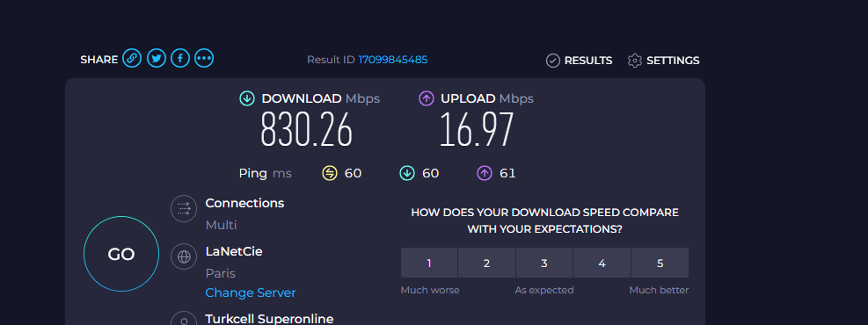This screenshot has width=868, height=325.
Task: Click the UPLOAD Mbps heading
Action: click(487, 99)
